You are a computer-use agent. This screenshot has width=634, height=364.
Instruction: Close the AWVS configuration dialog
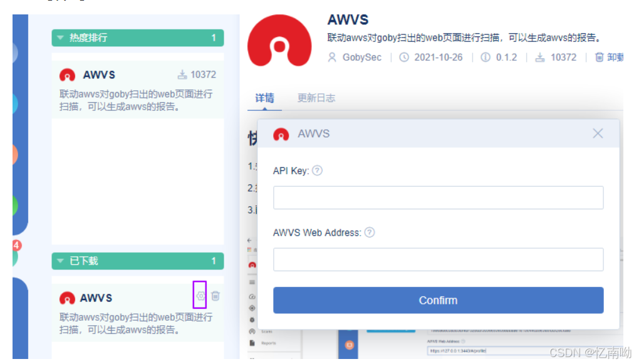pyautogui.click(x=598, y=133)
